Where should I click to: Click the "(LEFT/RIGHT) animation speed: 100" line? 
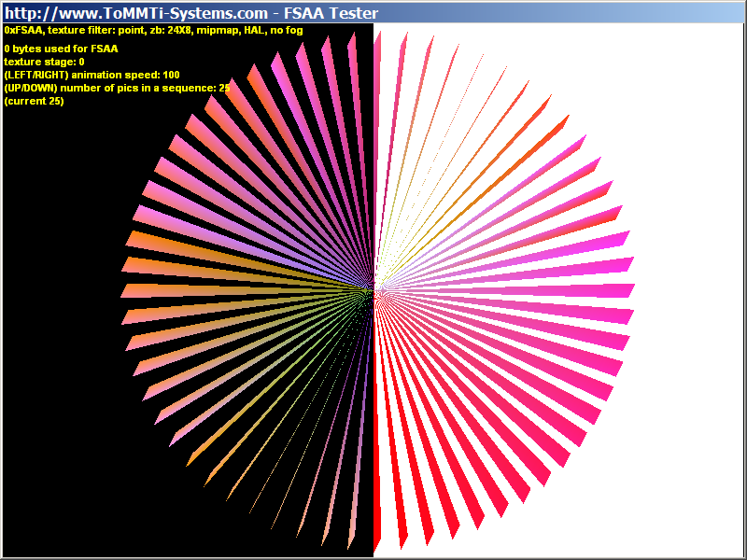coord(92,75)
